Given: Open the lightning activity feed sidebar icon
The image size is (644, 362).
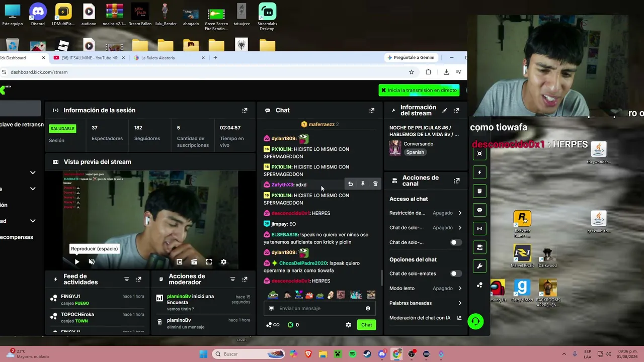Looking at the screenshot, I should 479,172.
